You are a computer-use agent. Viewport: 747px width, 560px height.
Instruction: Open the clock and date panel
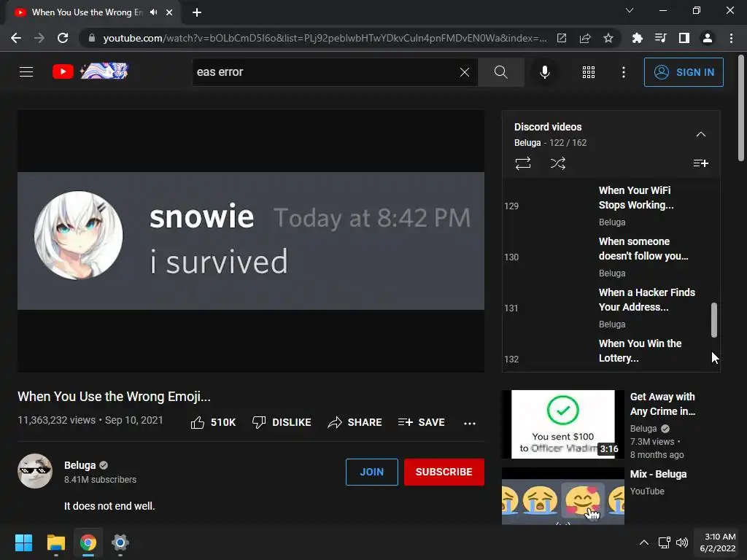click(x=718, y=542)
